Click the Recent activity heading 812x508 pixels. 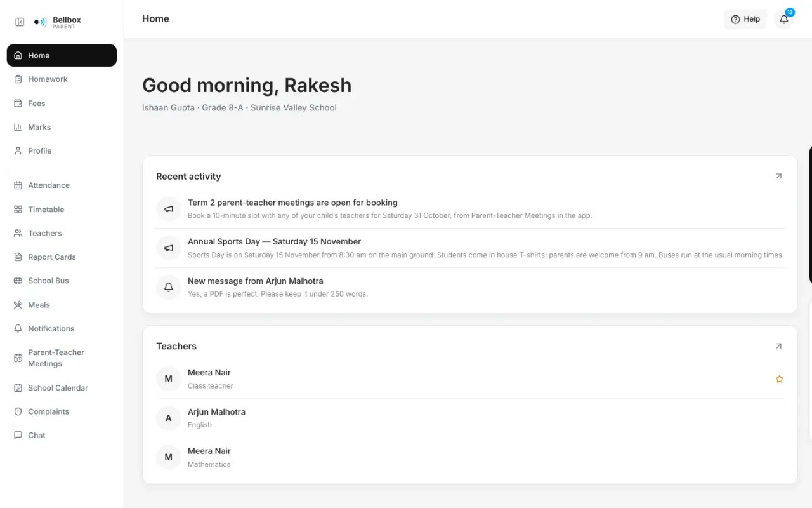tap(188, 177)
